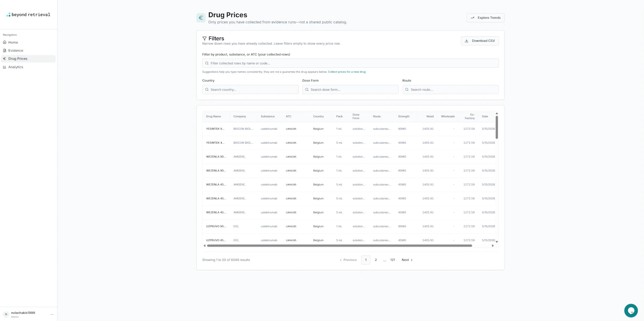
Task: Click the Drug Name column header
Action: tap(213, 116)
